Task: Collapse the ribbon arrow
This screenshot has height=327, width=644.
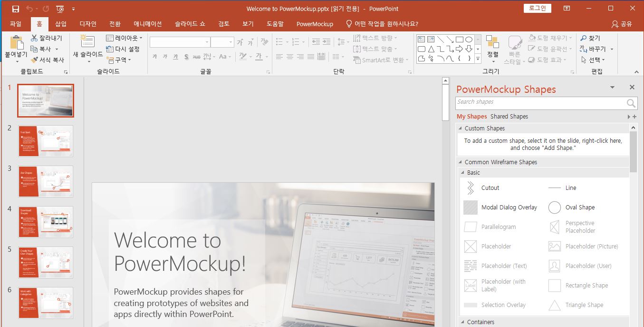Action: [x=636, y=71]
